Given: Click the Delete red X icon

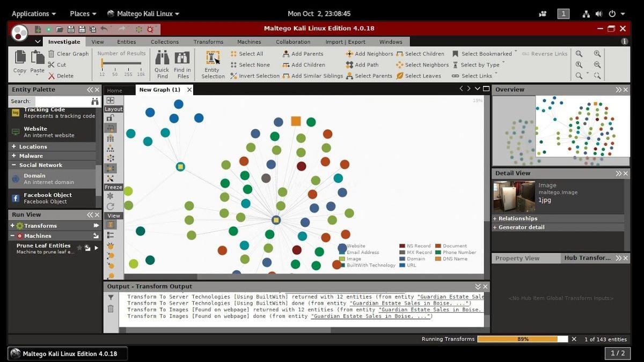Looking at the screenshot, I should tap(52, 76).
